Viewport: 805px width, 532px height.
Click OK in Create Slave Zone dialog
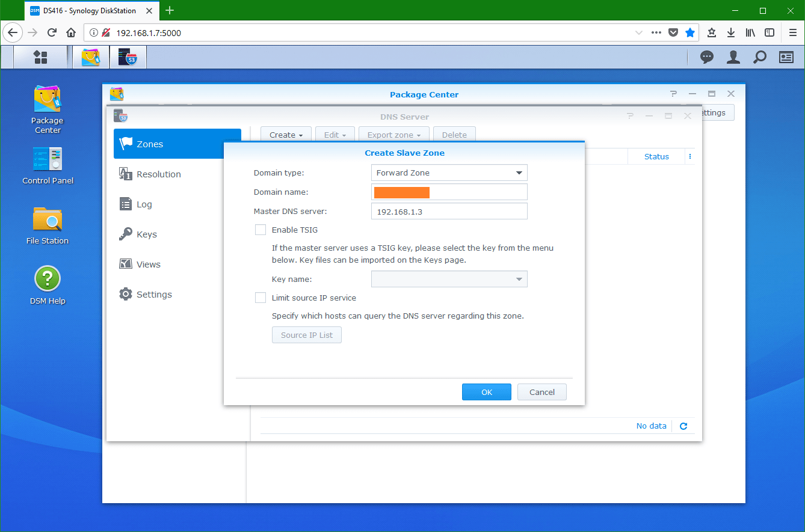tap(487, 392)
